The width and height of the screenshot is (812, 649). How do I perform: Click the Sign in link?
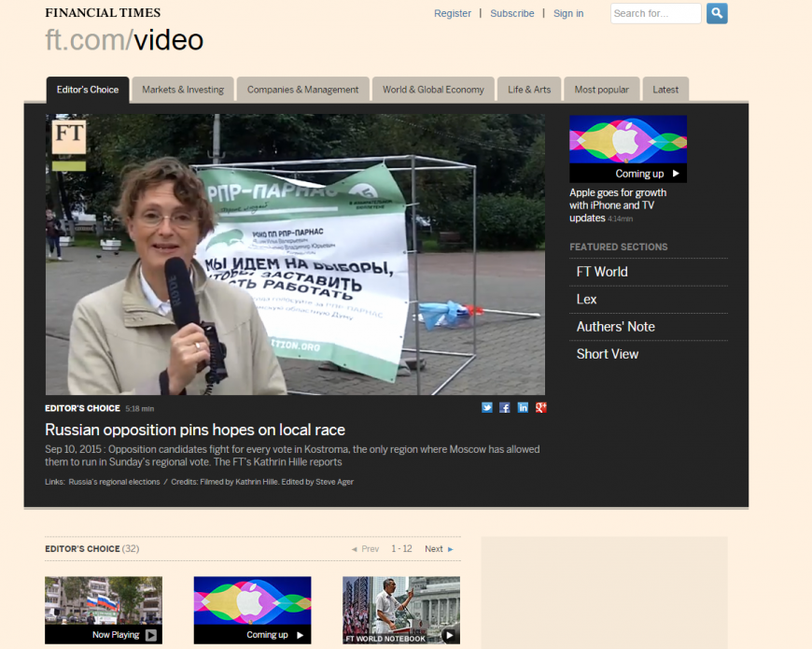568,13
